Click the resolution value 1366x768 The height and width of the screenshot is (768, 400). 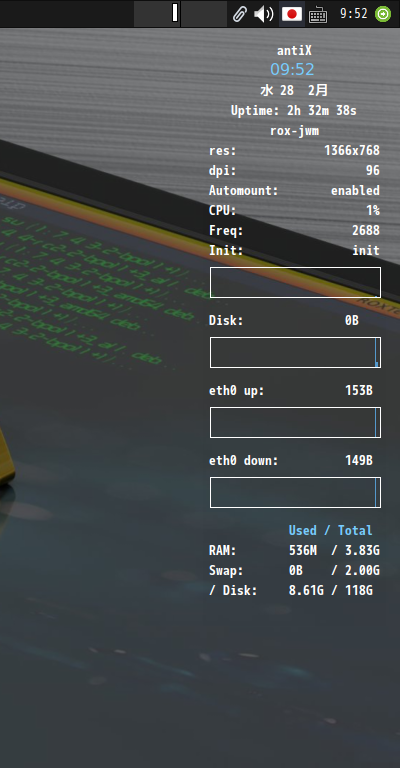352,151
